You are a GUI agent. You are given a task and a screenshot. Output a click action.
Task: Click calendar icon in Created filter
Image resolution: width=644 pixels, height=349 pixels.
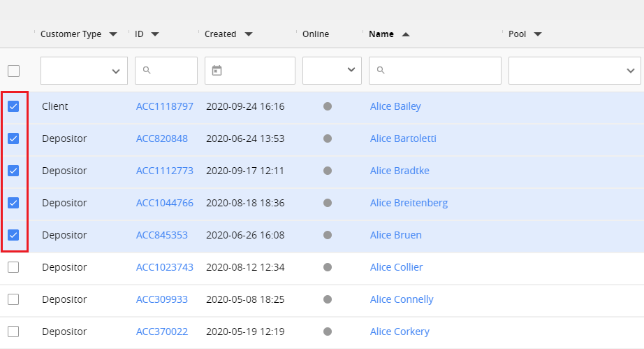click(217, 70)
